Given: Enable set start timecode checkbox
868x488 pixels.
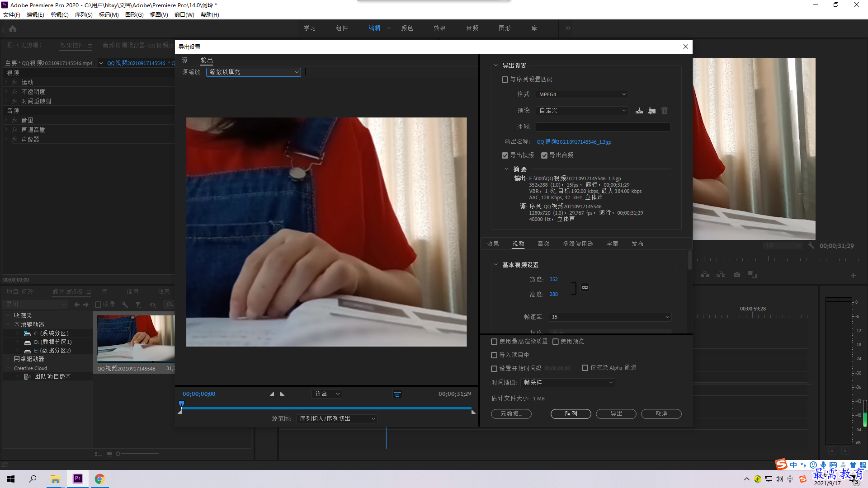Looking at the screenshot, I should pyautogui.click(x=494, y=369).
